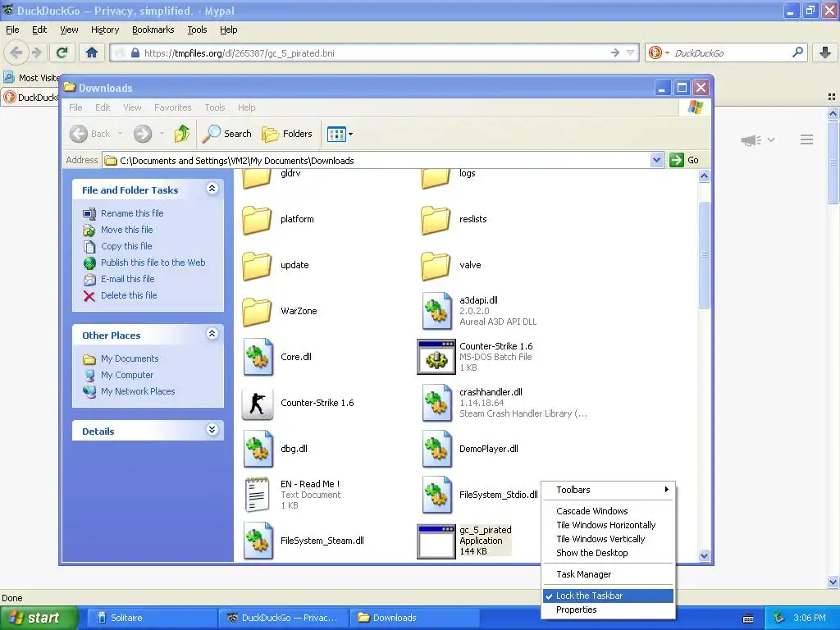Choose Cascade Windows from context menu
The height and width of the screenshot is (630, 840).
(608, 511)
